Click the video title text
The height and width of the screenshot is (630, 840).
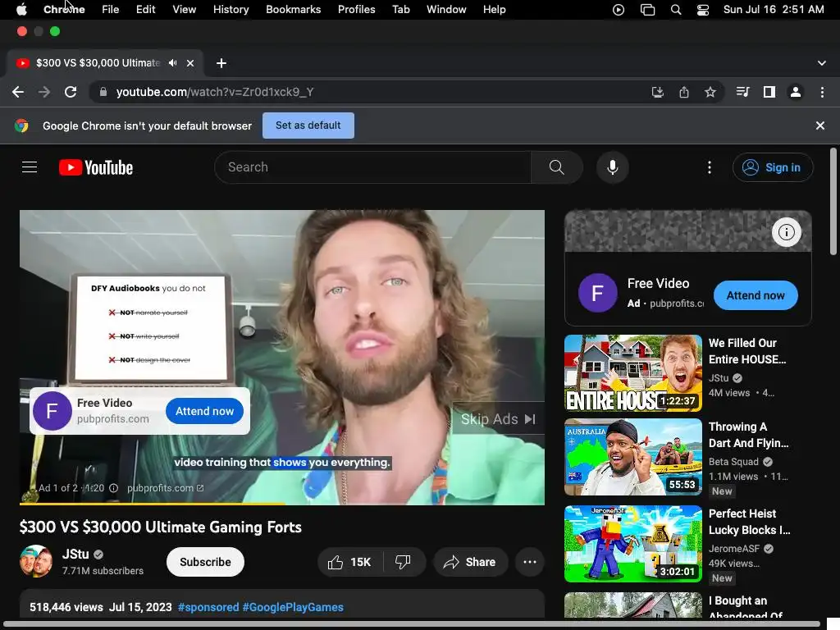coord(161,527)
